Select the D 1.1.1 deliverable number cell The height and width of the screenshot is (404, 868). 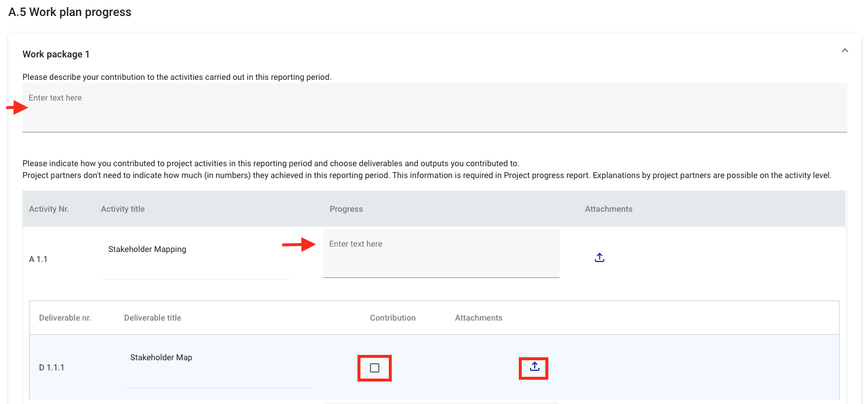(52, 368)
